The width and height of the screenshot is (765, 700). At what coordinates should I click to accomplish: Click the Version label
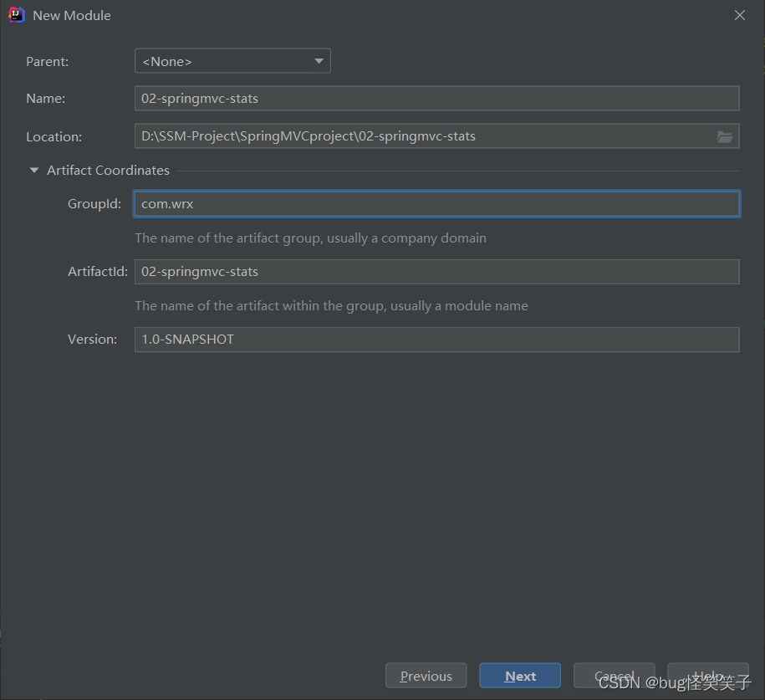click(x=92, y=340)
